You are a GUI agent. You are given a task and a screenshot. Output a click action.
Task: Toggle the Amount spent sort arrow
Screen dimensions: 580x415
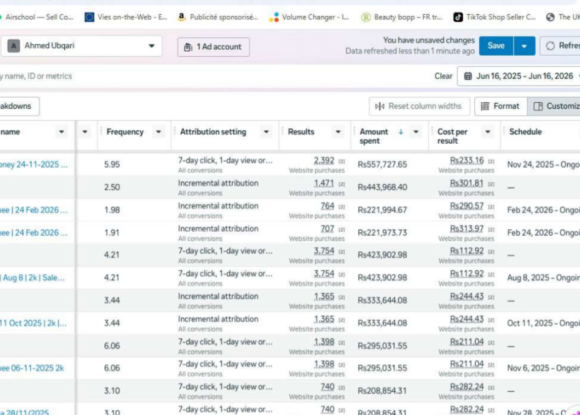point(401,132)
